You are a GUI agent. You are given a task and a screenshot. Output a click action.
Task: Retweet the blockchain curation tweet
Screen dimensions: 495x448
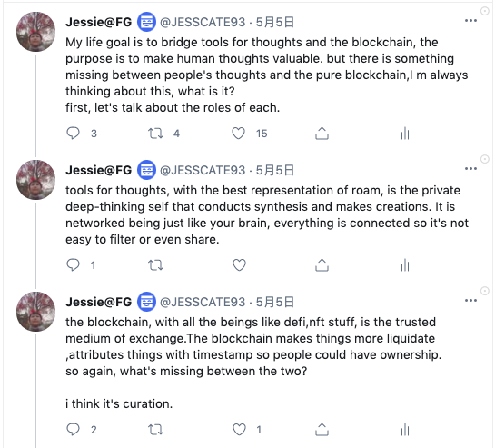155,429
